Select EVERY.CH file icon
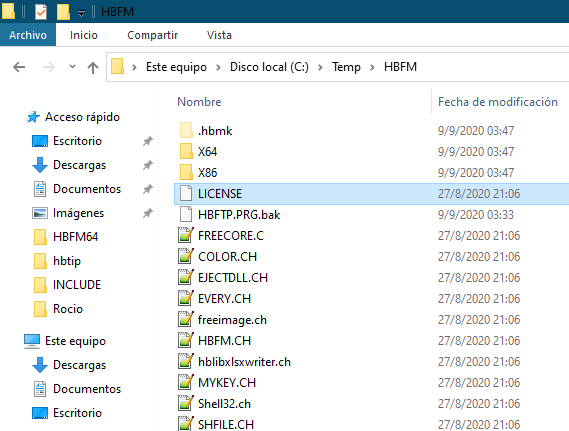This screenshot has width=569, height=431. point(186,299)
